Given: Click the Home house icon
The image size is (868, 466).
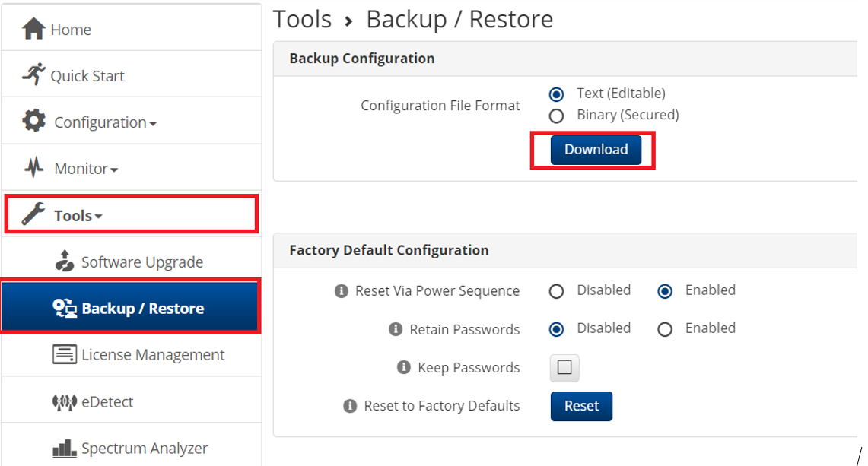Looking at the screenshot, I should (34, 29).
